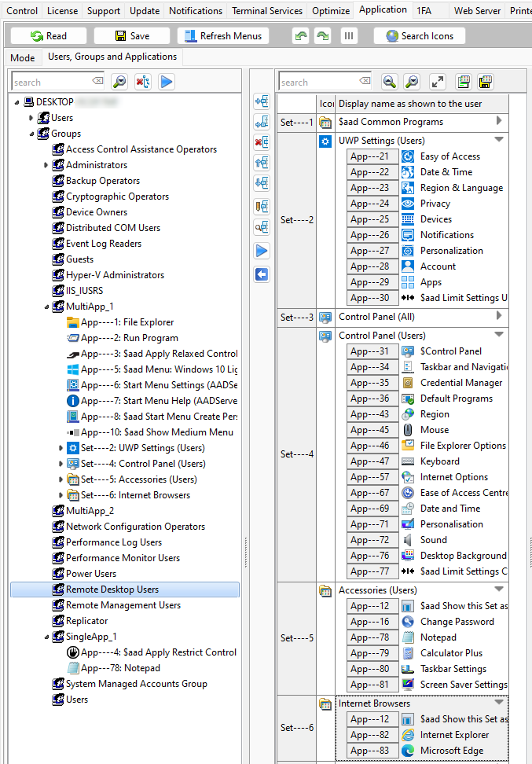Click the zoom-in magnifier above the applications list
The width and height of the screenshot is (532, 764).
(x=389, y=82)
